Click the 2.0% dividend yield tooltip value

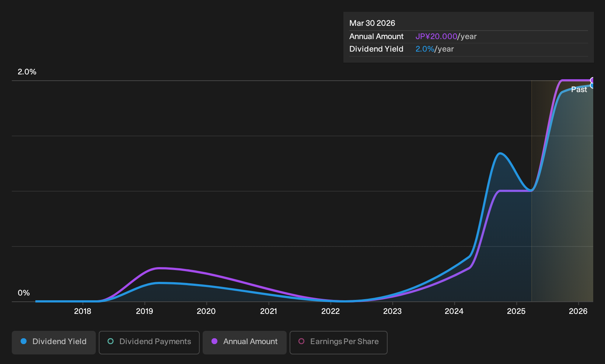pos(425,49)
